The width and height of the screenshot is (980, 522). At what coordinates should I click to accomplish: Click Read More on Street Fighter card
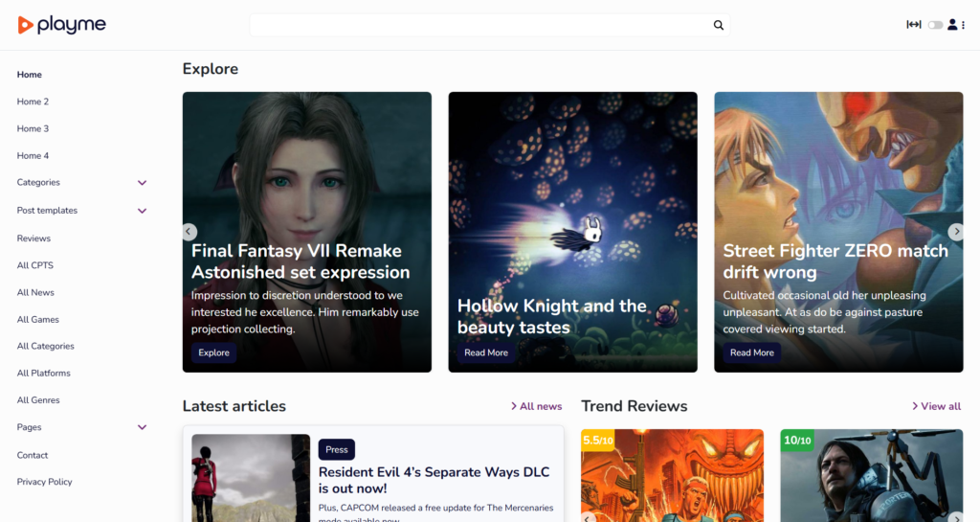point(752,352)
